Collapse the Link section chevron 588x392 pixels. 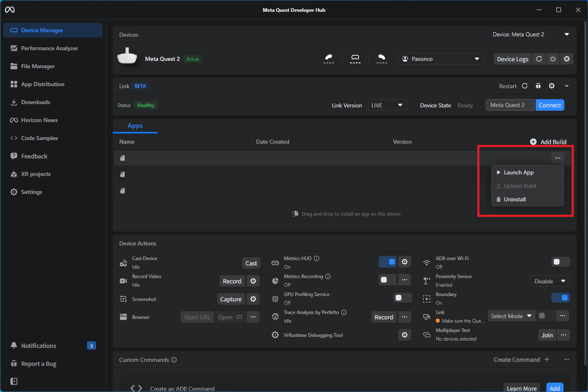(567, 86)
